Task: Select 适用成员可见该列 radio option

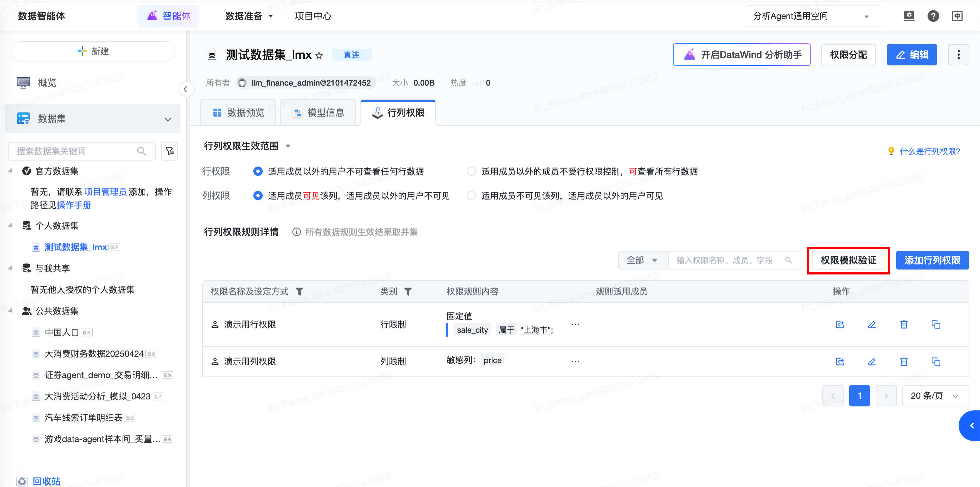Action: 258,196
